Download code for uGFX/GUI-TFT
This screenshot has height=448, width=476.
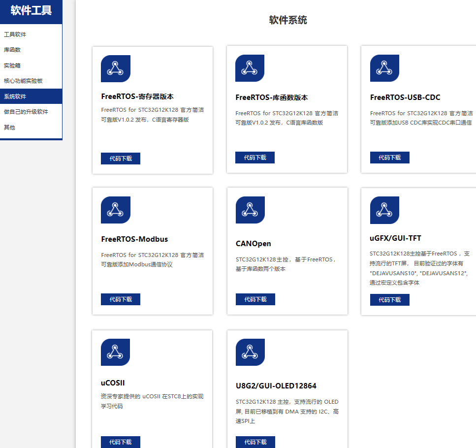point(390,300)
